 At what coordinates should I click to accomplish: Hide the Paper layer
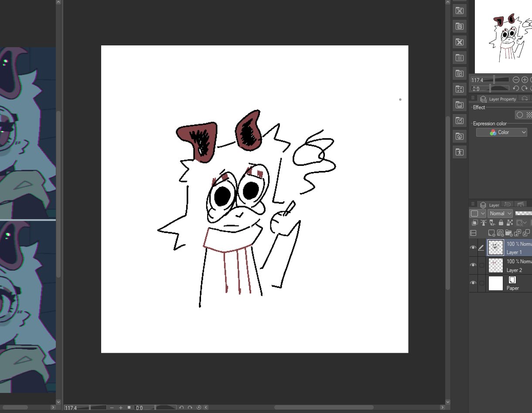tap(473, 283)
